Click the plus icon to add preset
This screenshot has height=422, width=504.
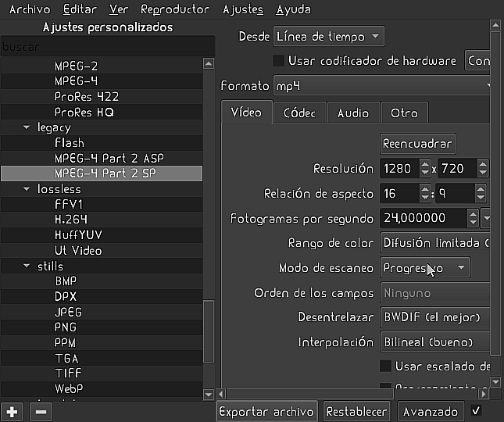pyautogui.click(x=12, y=411)
